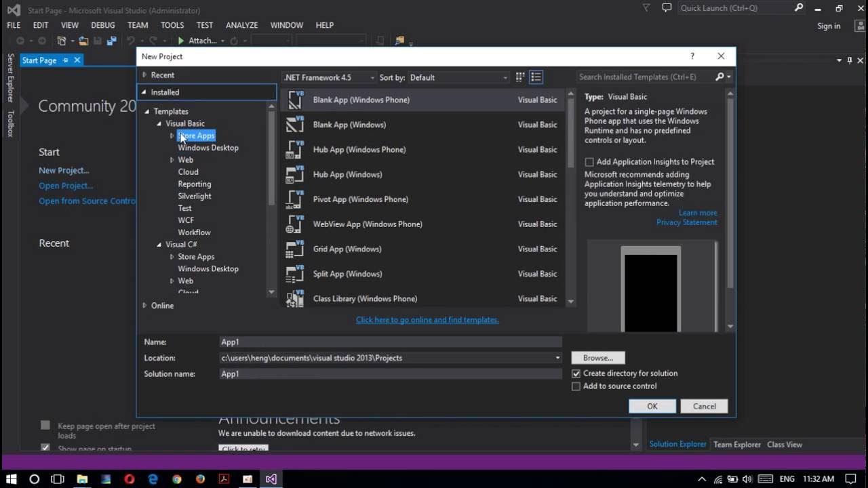This screenshot has width=868, height=488.
Task: Select Windows Desktop under Visual Basic
Action: click(x=208, y=148)
